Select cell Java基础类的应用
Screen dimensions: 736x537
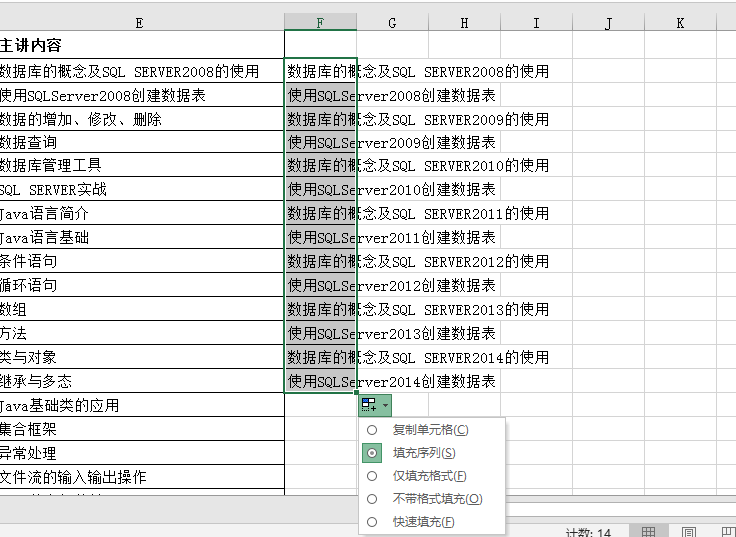142,405
